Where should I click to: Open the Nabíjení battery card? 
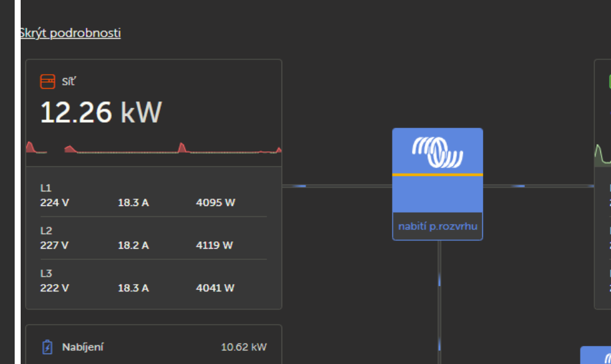pos(153,344)
